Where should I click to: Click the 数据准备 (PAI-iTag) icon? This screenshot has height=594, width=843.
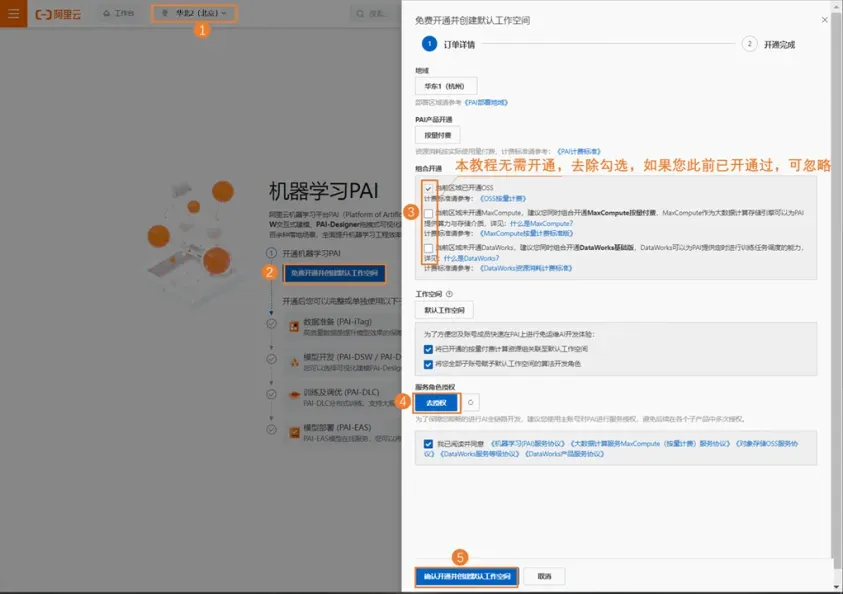tap(294, 325)
